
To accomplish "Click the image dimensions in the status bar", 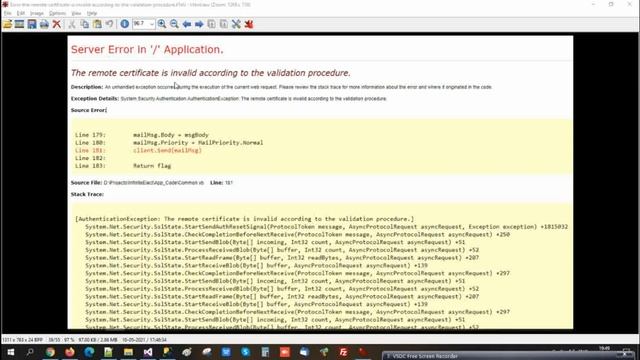I will click(22, 340).
